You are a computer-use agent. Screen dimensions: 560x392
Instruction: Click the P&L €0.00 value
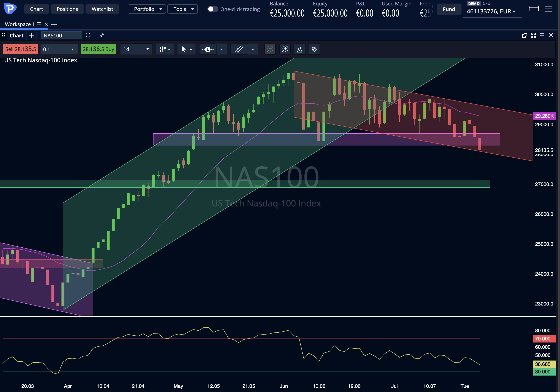(x=365, y=13)
